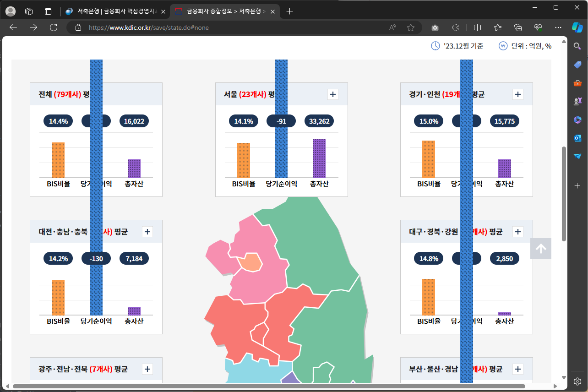Open Browser essentials heart icon
This screenshot has height=392, width=588.
[538, 27]
